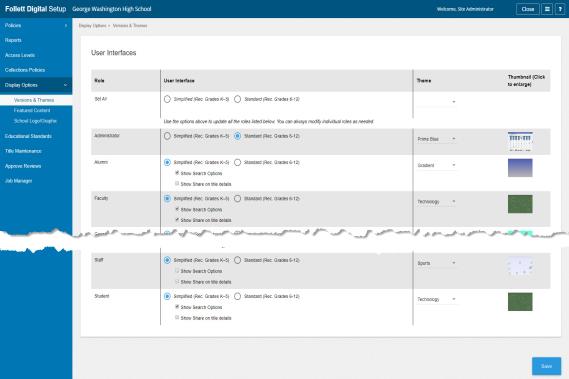Click the Welcome, Site Administrator text
The height and width of the screenshot is (379, 569).
click(x=465, y=9)
